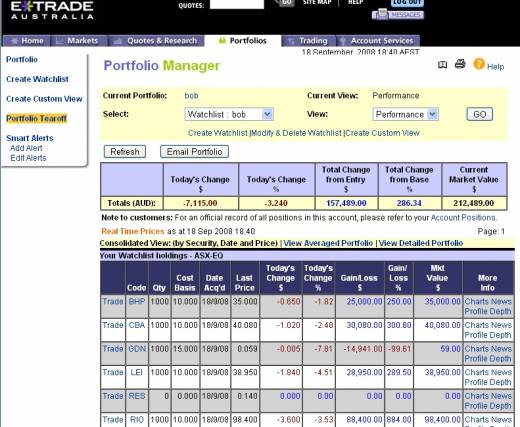This screenshot has height=427, width=520.
Task: Click into the Quotes input field
Action: 237,4
